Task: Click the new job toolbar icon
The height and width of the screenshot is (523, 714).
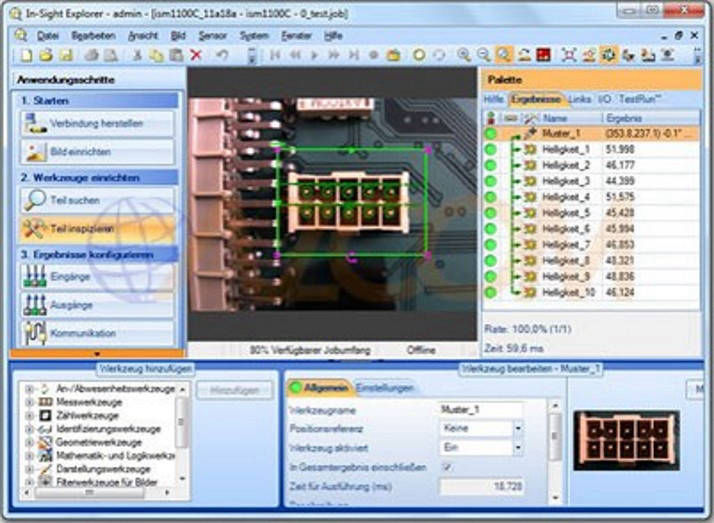Action: tap(26, 55)
